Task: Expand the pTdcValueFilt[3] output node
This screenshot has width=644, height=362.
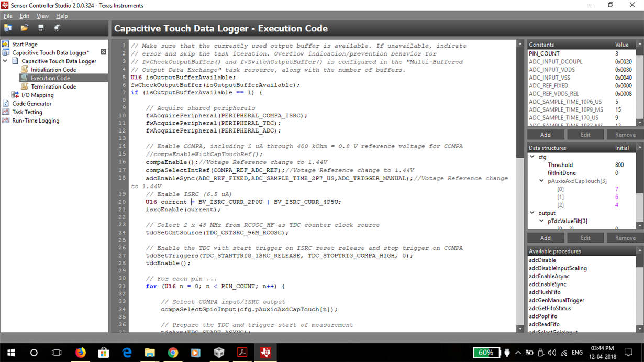Action: [x=541, y=221]
